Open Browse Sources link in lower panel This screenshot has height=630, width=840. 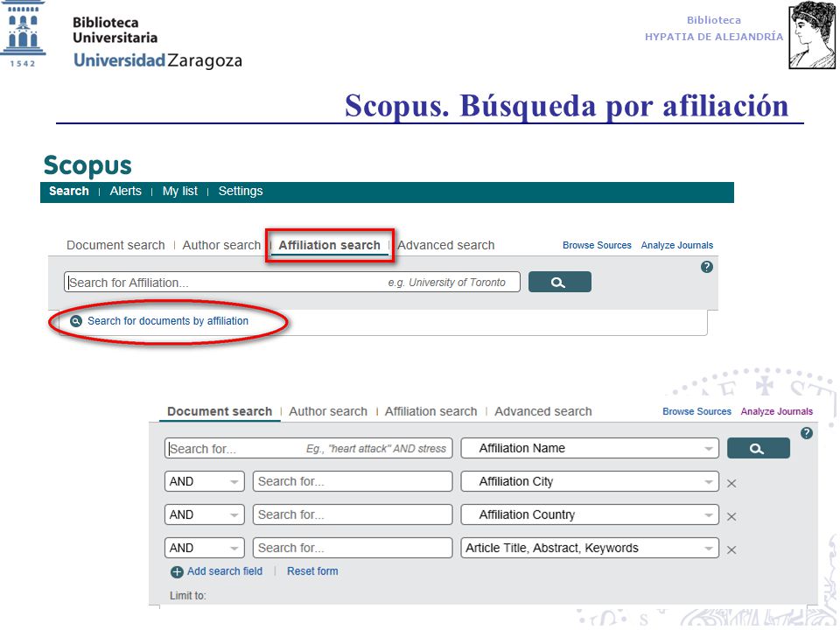coord(696,411)
